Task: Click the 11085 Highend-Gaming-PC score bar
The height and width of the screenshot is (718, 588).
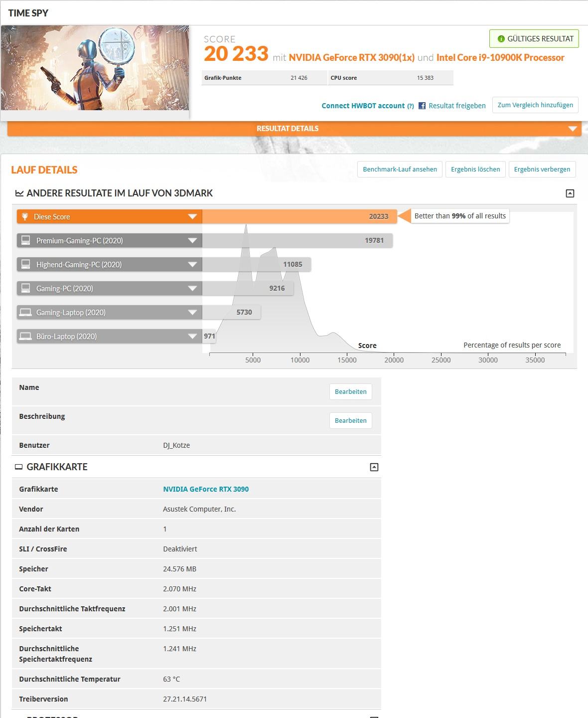Action: tap(257, 264)
